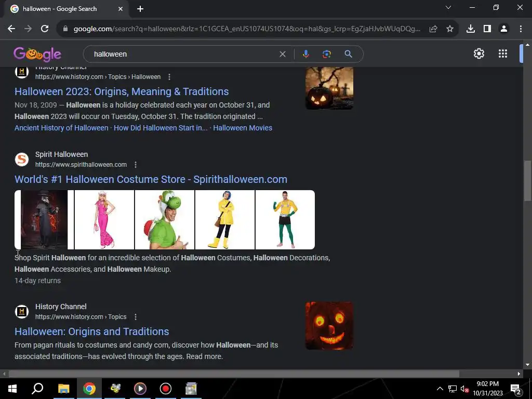Click the magnifier search button
Viewport: 532px width, 399px height.
pos(348,54)
